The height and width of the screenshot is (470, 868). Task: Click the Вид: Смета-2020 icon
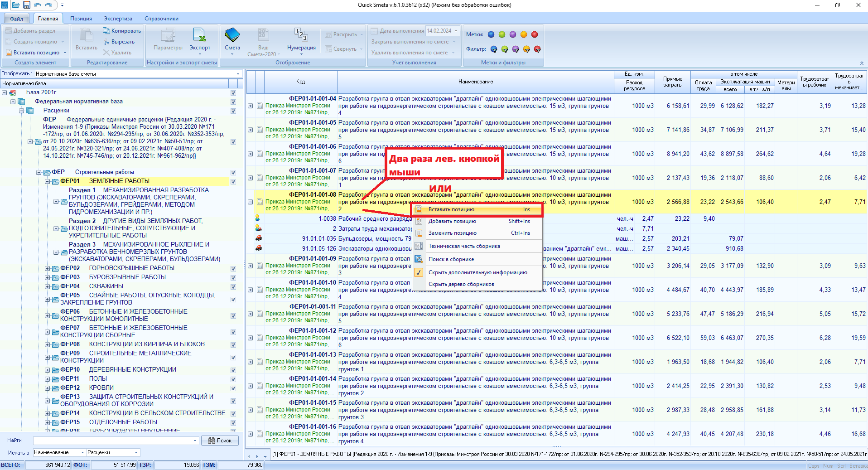[x=263, y=35]
